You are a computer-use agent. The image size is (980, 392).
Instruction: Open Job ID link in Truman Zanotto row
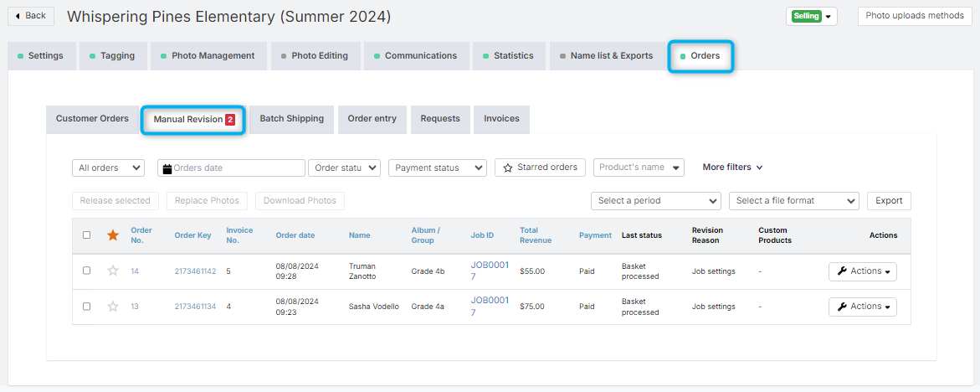490,271
